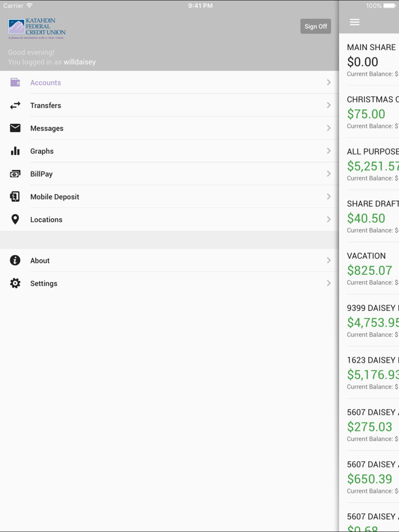Image resolution: width=399 pixels, height=532 pixels.
Task: Click the Settings gear icon
Action: (x=15, y=283)
